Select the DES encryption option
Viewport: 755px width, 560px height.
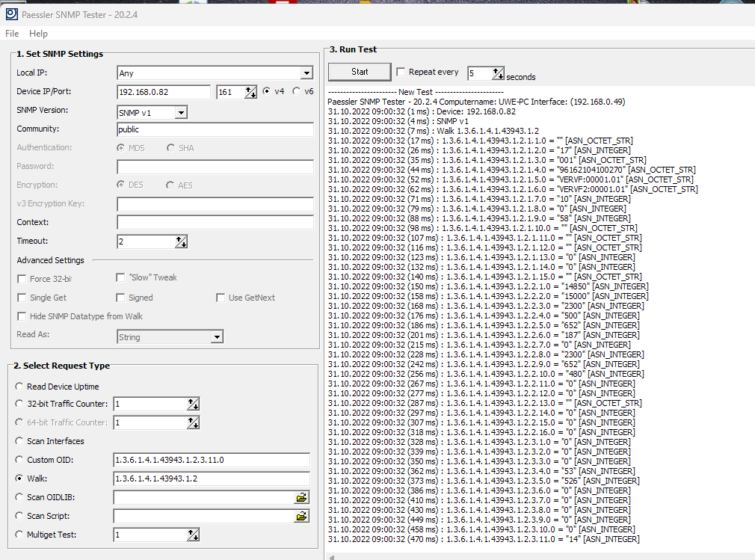point(120,185)
